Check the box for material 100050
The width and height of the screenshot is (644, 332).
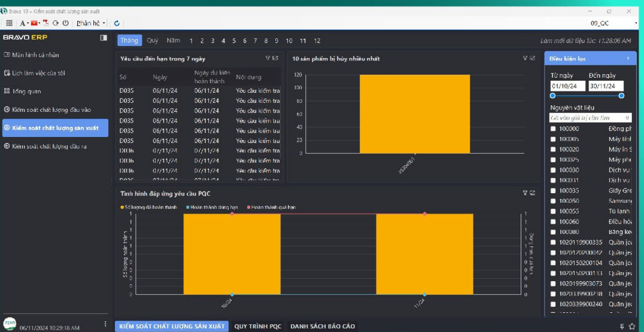coord(553,201)
